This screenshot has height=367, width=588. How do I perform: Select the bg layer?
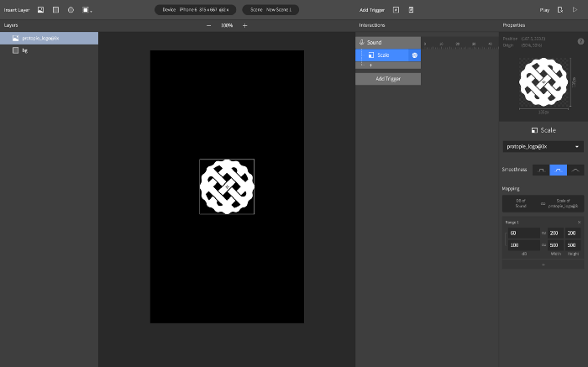click(x=49, y=50)
